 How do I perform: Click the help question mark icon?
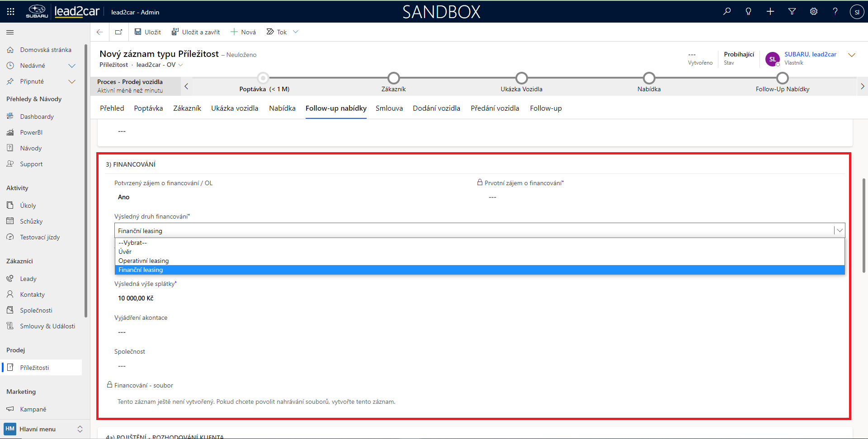835,12
